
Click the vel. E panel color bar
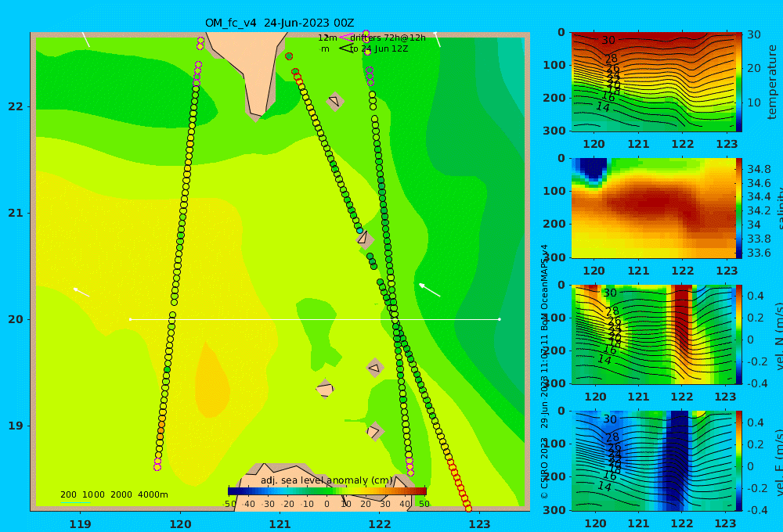738,461
